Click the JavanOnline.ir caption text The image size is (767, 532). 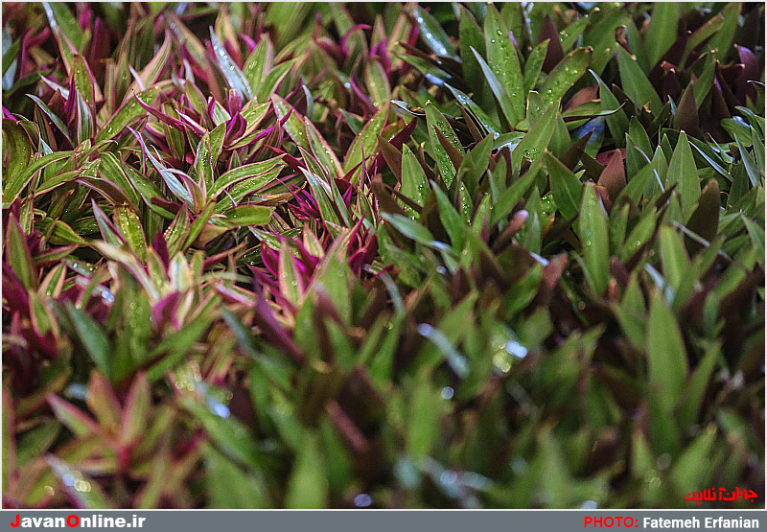click(x=78, y=521)
